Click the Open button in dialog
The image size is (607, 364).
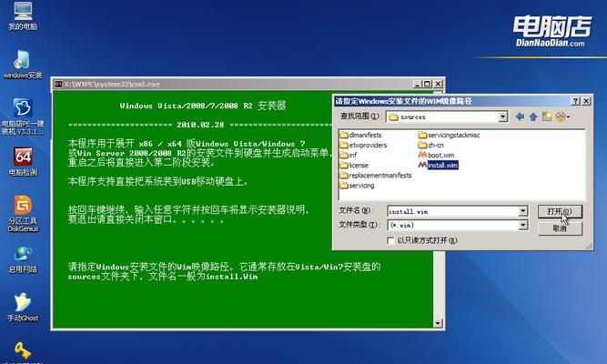(560, 211)
